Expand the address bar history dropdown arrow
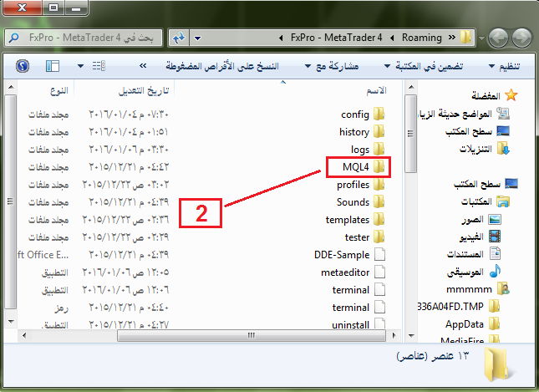The image size is (539, 392). coord(197,38)
